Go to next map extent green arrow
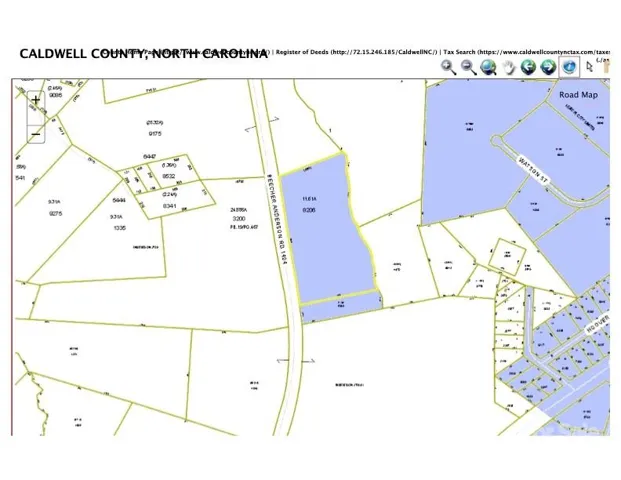This screenshot has height=480, width=621. 549,67
